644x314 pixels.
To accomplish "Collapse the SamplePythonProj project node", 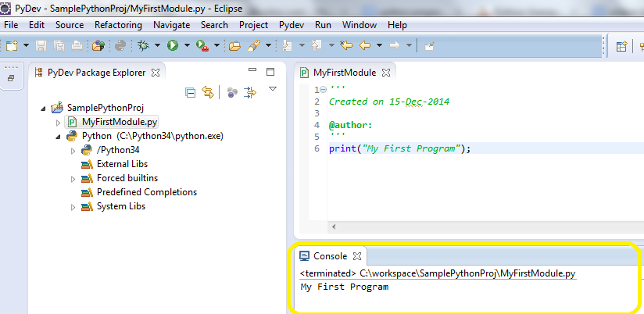I will (x=44, y=109).
